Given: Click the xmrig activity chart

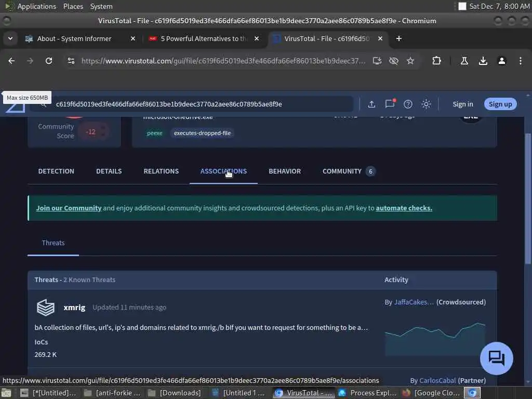Looking at the screenshot, I should 435,338.
